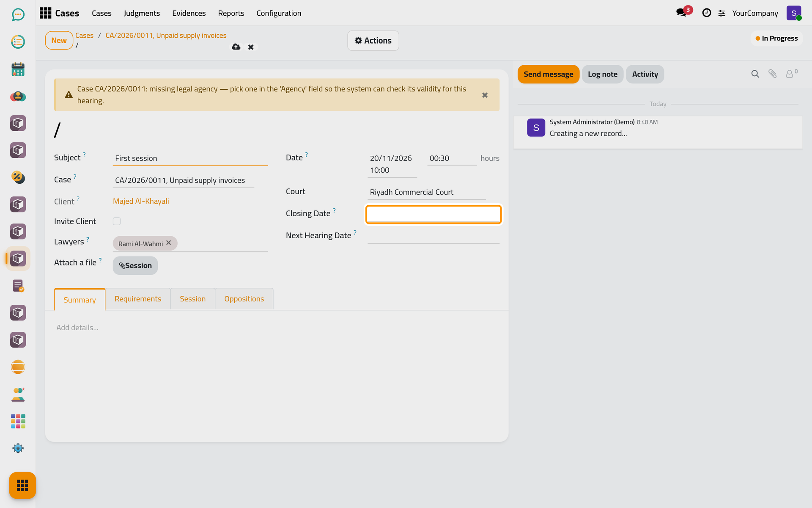Screen dimensions: 812x508
Task: Show followers icon in chatter
Action: click(x=791, y=74)
